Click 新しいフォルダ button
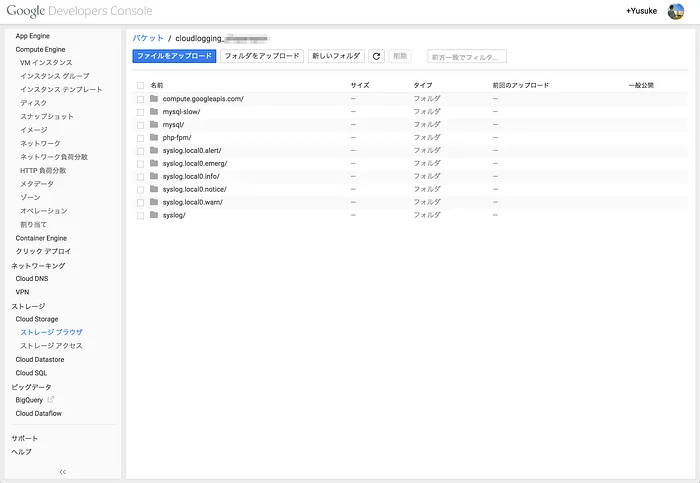This screenshot has width=700, height=483. (x=336, y=56)
